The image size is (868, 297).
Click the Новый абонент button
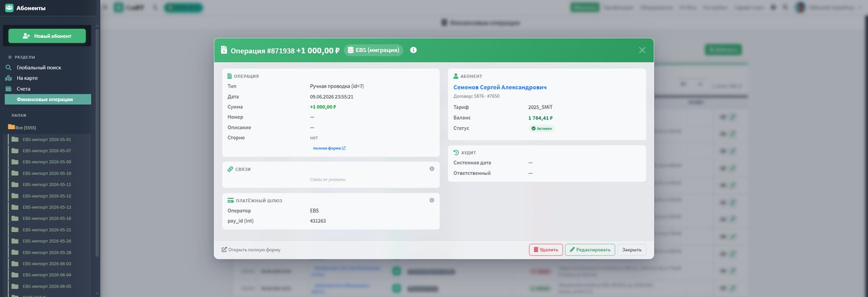coord(47,36)
